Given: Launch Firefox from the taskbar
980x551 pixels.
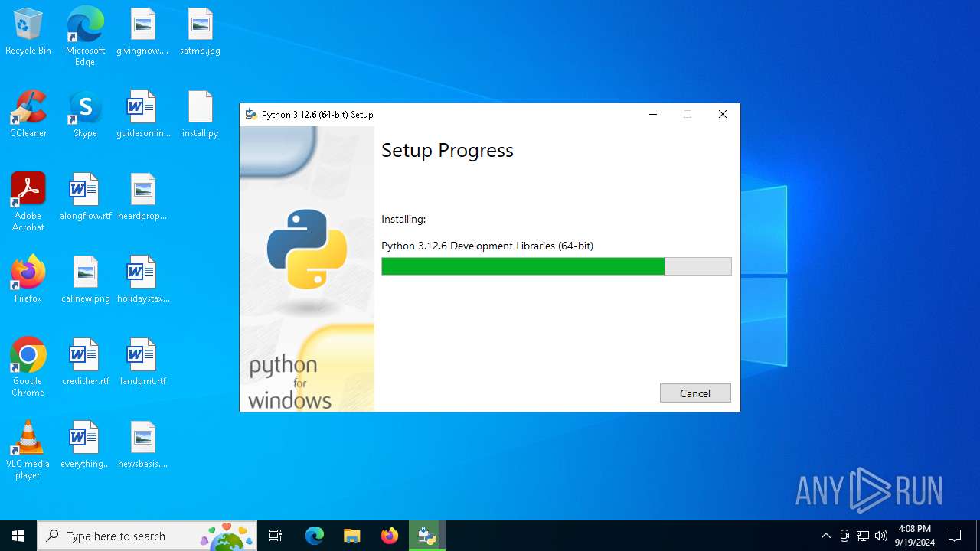Looking at the screenshot, I should tap(390, 536).
